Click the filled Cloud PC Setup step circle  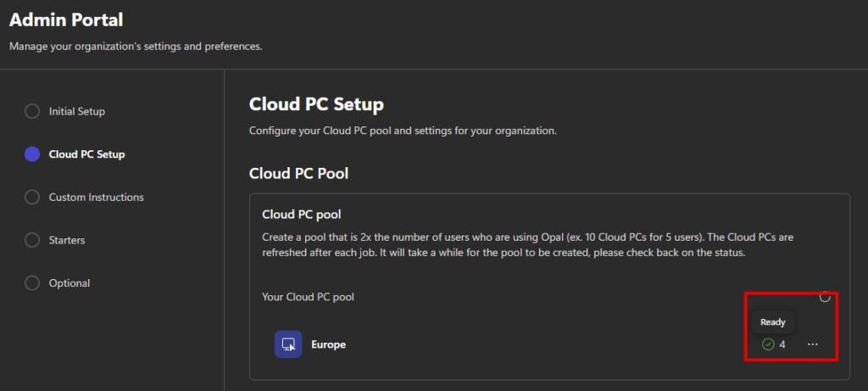click(32, 154)
